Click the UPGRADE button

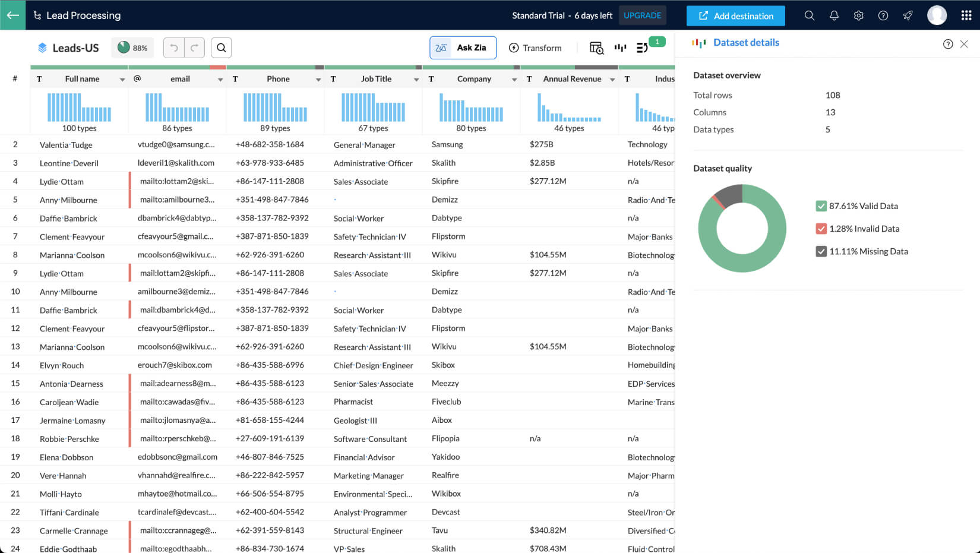(642, 15)
